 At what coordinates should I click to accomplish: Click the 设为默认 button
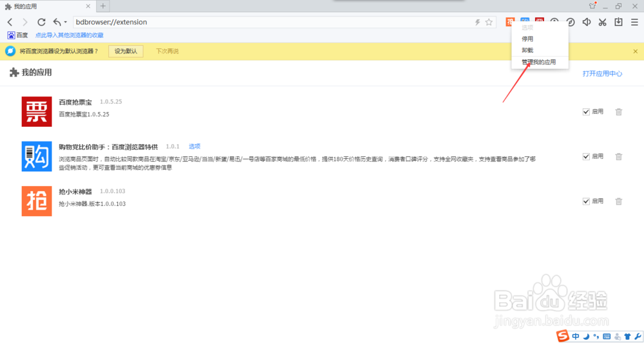pyautogui.click(x=126, y=51)
